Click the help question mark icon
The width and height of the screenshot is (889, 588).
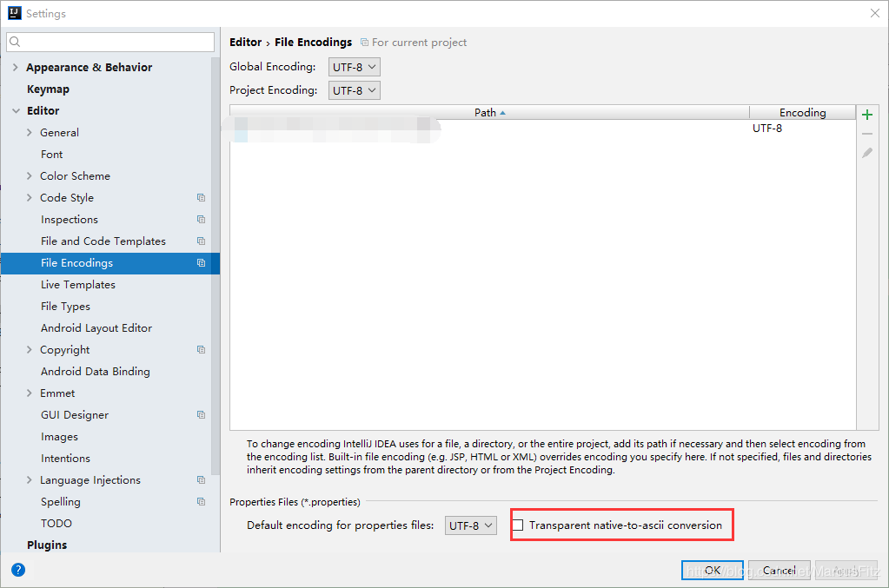(x=18, y=570)
